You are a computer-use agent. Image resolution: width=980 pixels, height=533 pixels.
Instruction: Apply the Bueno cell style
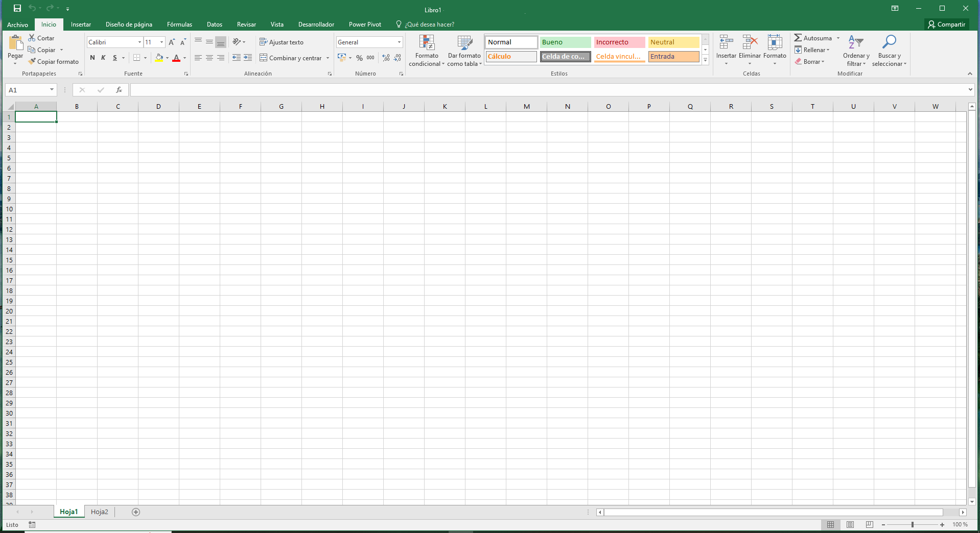pyautogui.click(x=565, y=42)
